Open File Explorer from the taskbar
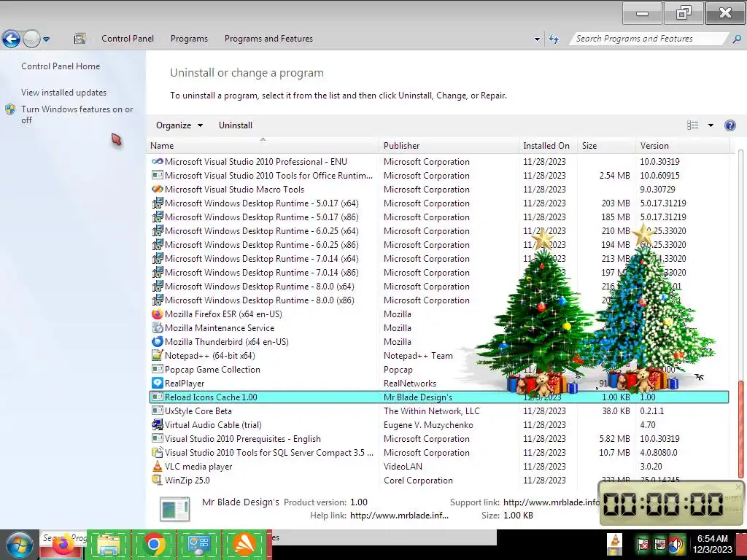 pos(108,545)
